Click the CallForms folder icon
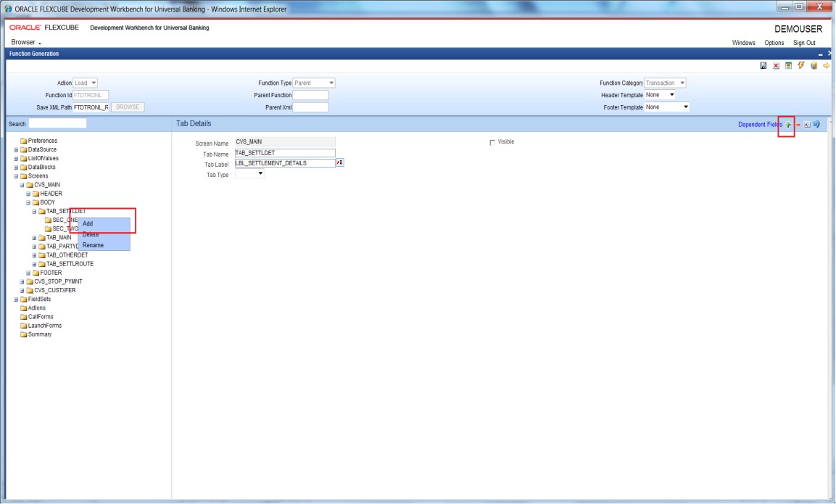836x504 pixels. 23,317
